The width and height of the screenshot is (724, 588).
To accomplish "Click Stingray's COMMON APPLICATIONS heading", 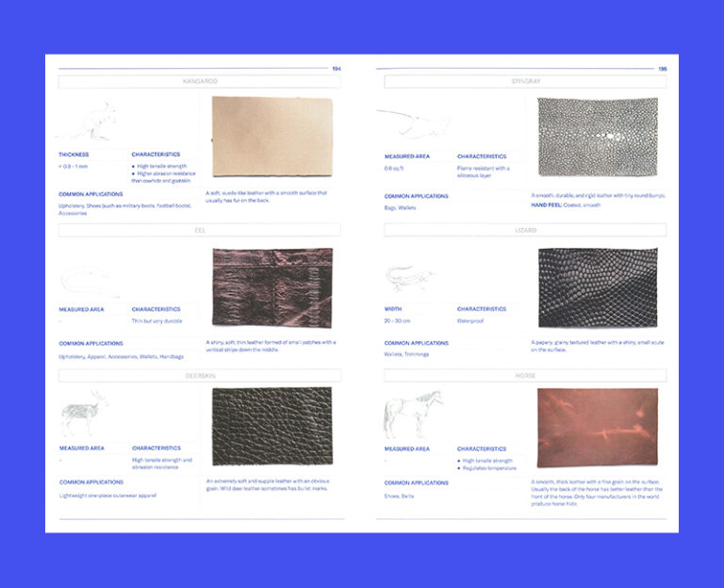I will click(417, 196).
